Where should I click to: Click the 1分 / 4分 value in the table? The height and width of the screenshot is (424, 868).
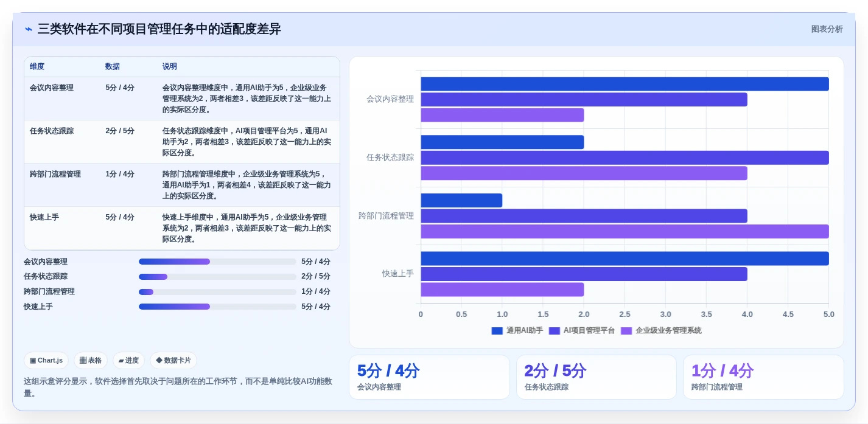(120, 174)
